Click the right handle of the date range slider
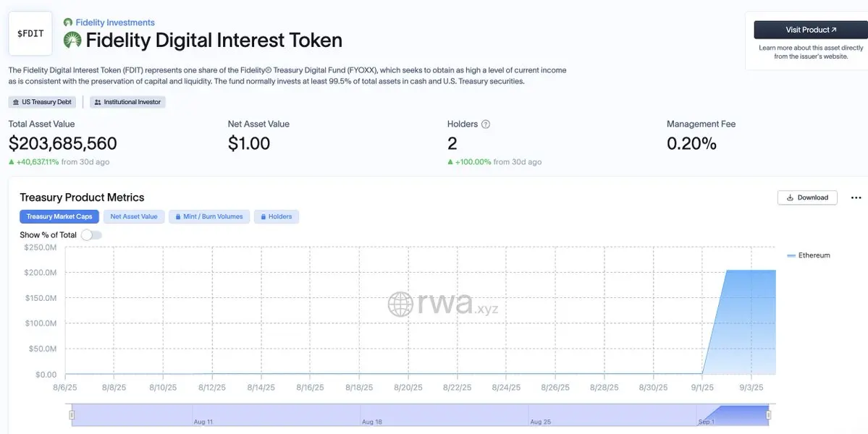Screen dimensions: 868x434 tap(768, 414)
